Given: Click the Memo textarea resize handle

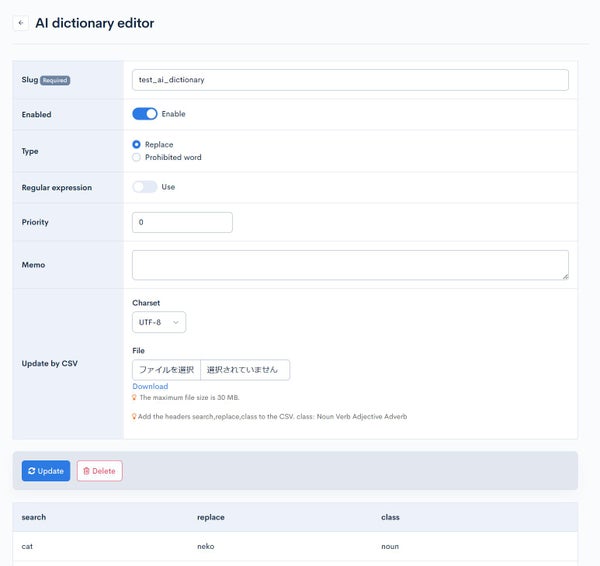Looking at the screenshot, I should tap(565, 276).
